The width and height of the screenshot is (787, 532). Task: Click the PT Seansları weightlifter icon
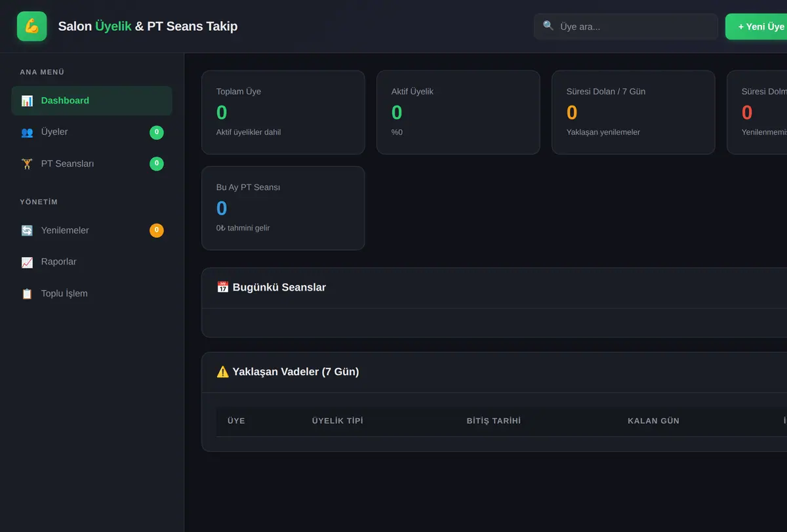pyautogui.click(x=27, y=163)
